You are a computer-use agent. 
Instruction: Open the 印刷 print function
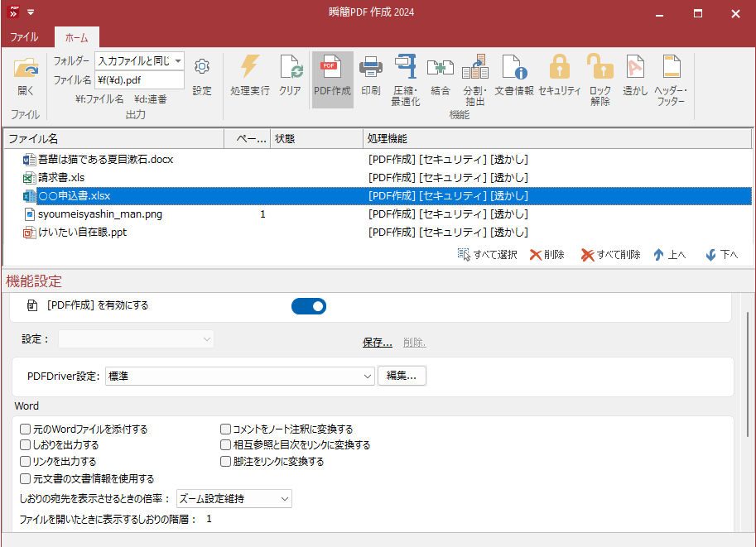point(370,74)
